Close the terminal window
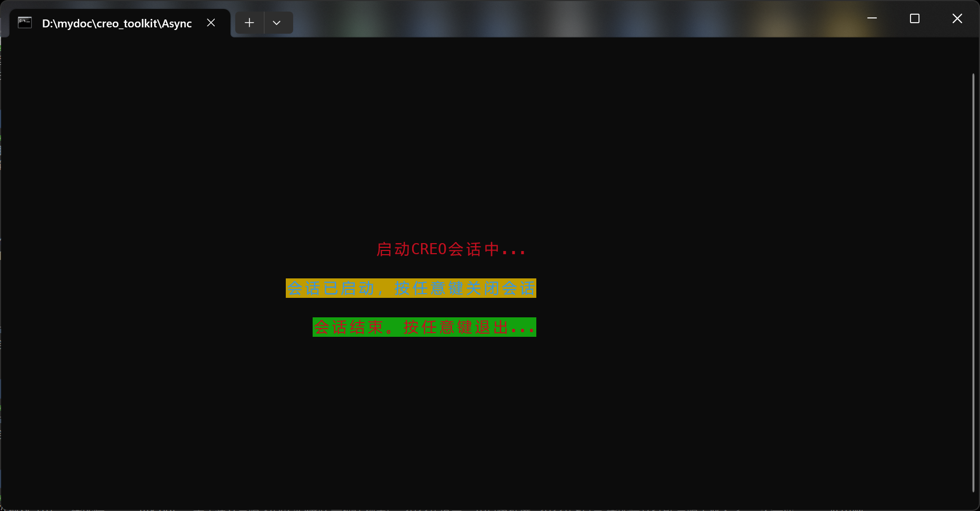The height and width of the screenshot is (511, 980). [957, 18]
